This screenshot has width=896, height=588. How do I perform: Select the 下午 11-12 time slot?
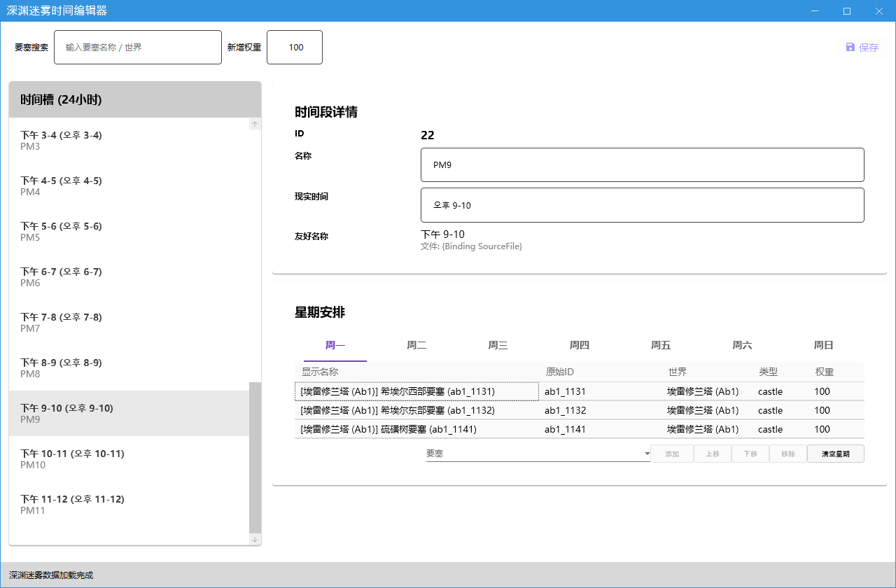pyautogui.click(x=129, y=505)
